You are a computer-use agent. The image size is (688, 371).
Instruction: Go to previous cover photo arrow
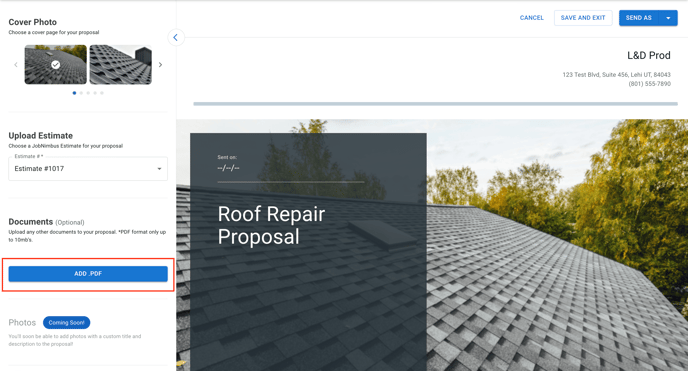coord(16,64)
